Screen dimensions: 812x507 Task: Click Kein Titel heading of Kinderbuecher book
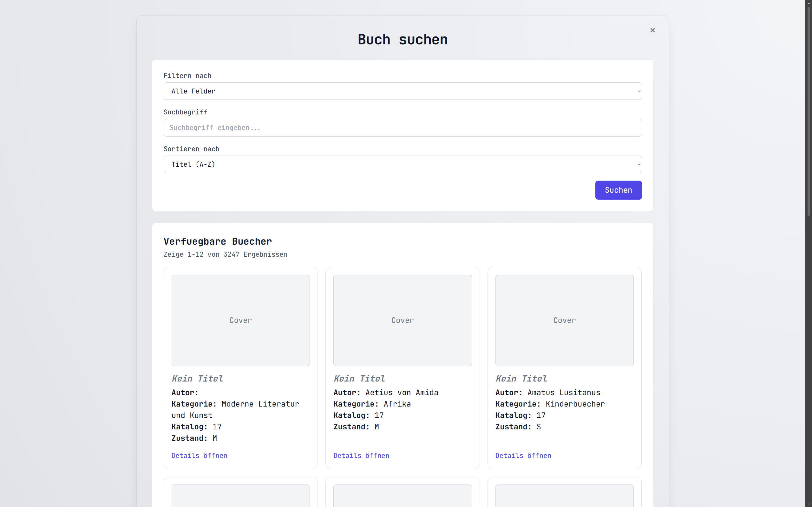(x=521, y=379)
